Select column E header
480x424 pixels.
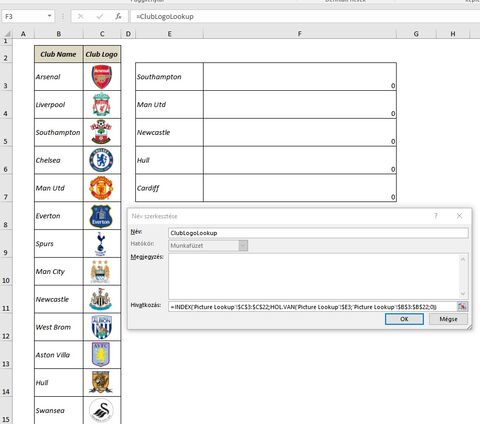(x=170, y=34)
